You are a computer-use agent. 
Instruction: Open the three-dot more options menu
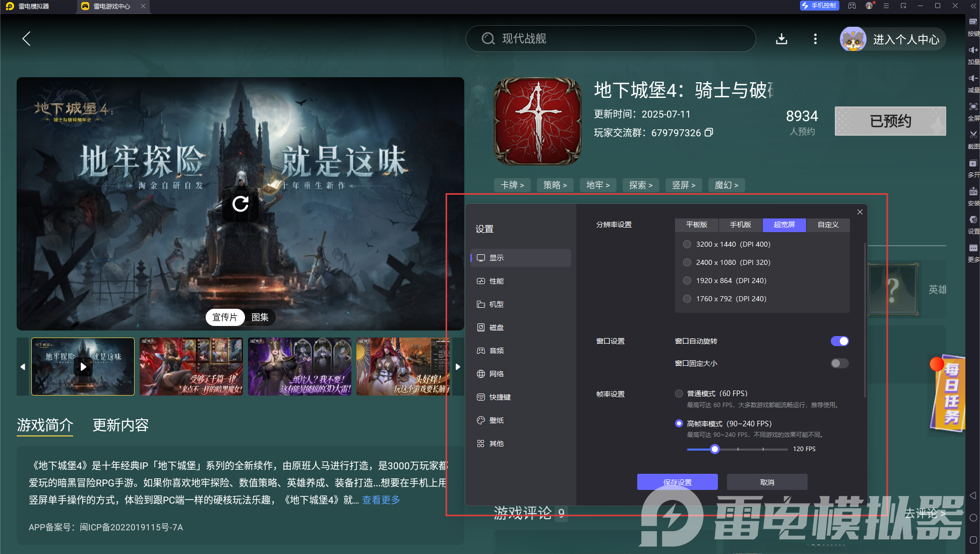[815, 39]
